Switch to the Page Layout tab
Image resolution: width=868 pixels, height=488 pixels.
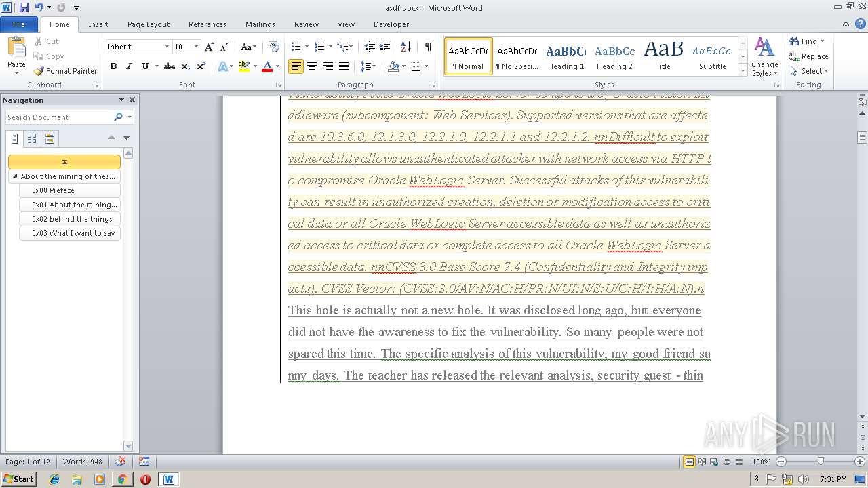pos(149,24)
